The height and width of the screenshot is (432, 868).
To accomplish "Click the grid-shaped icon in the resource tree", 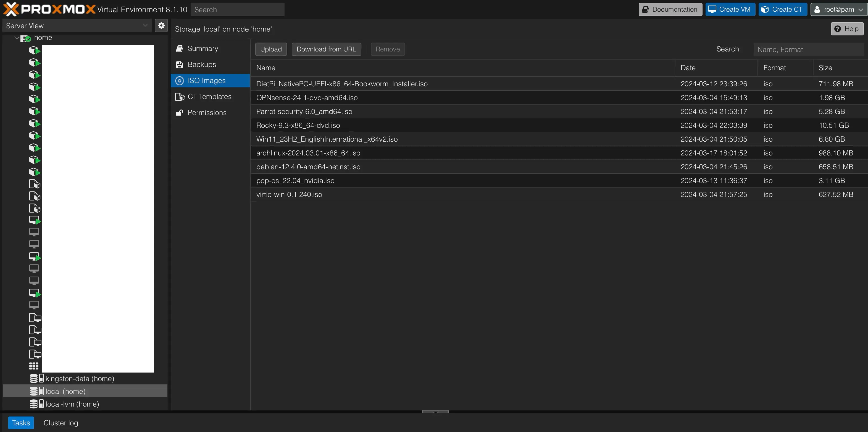I will [x=34, y=366].
